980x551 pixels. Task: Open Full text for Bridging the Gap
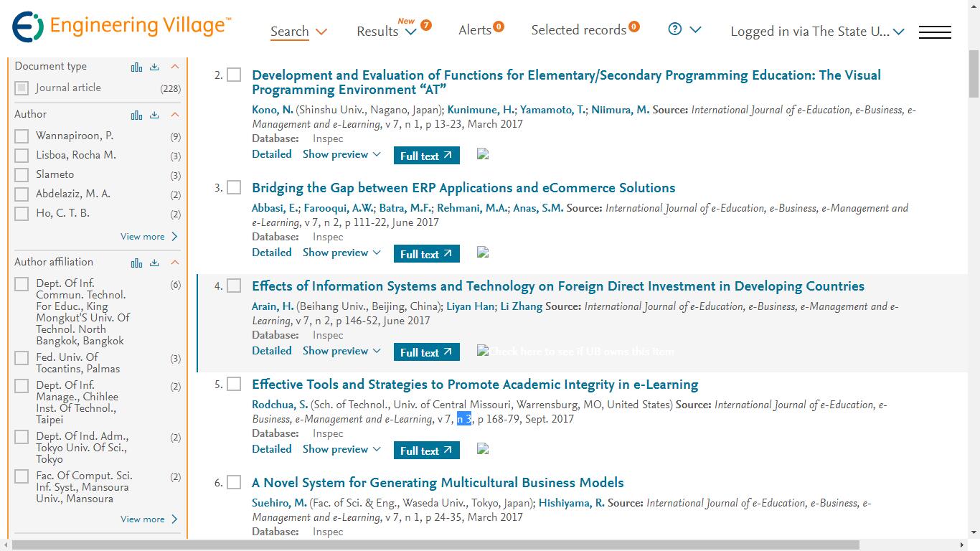click(426, 254)
